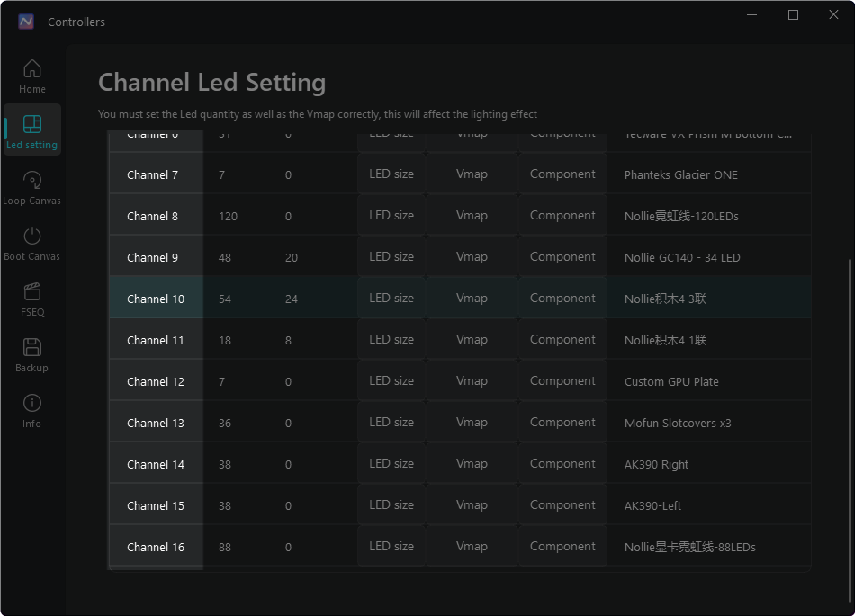Click Phanteks Glacier ONE component name
855x616 pixels.
tap(680, 174)
